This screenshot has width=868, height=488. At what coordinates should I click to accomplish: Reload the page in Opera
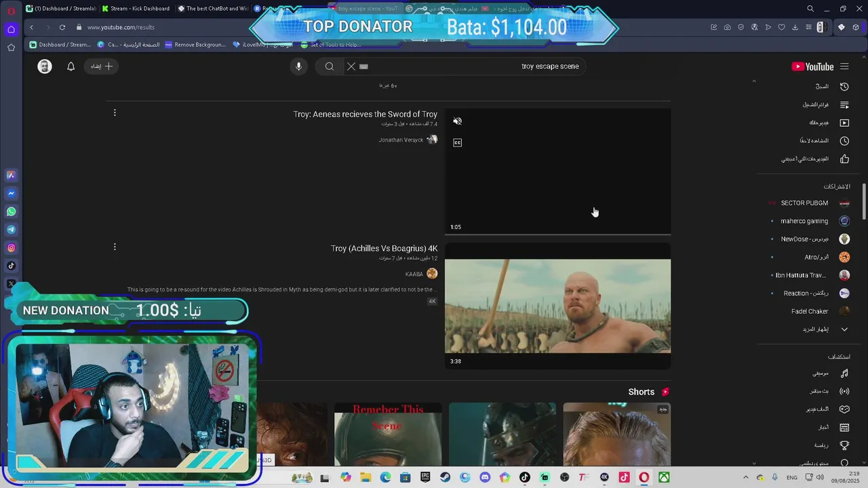point(62,27)
